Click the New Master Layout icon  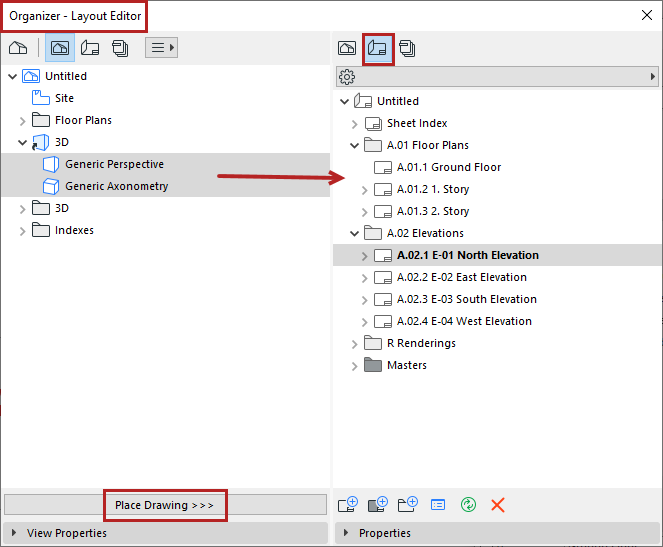pyautogui.click(x=378, y=504)
